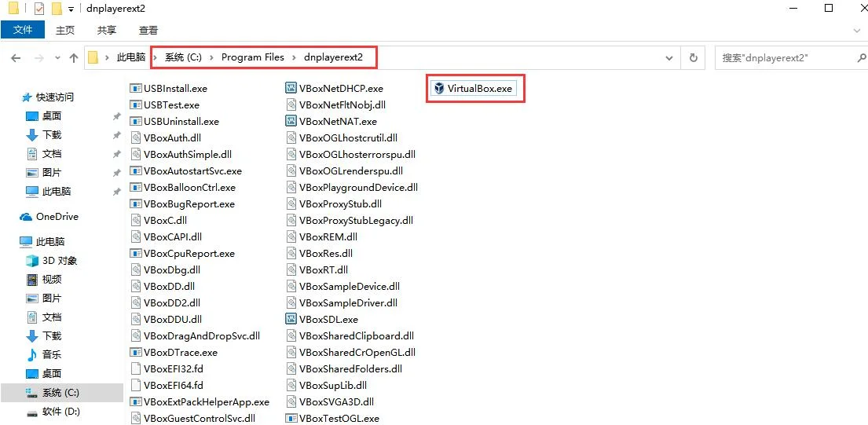Screen dimensions: 868x425
Task: Refresh the current folder view
Action: [x=693, y=57]
